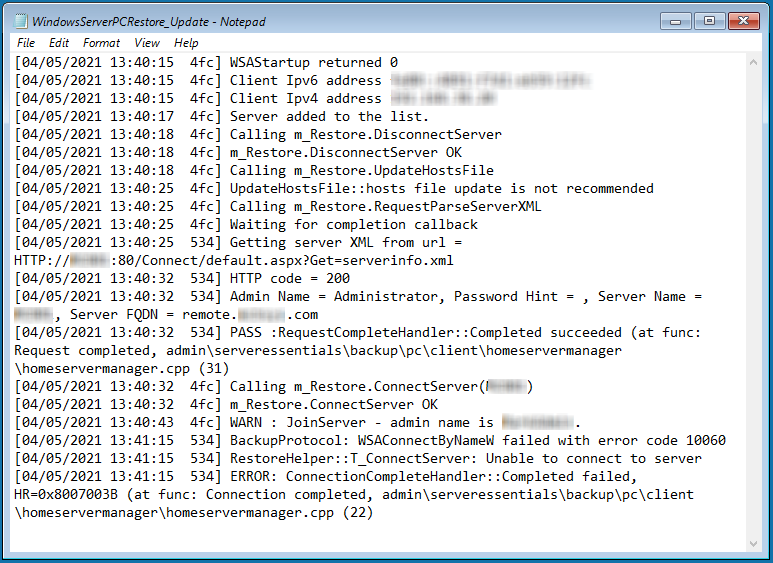Minimize the Notepad window
Viewport: 773px width, 563px height.
675,21
